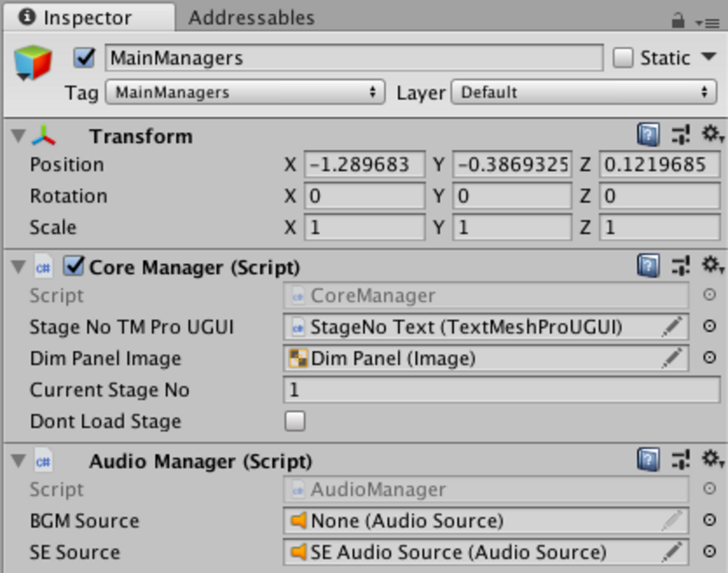Viewport: 728px width, 573px height.
Task: Select the Inspector tab
Action: (x=87, y=18)
